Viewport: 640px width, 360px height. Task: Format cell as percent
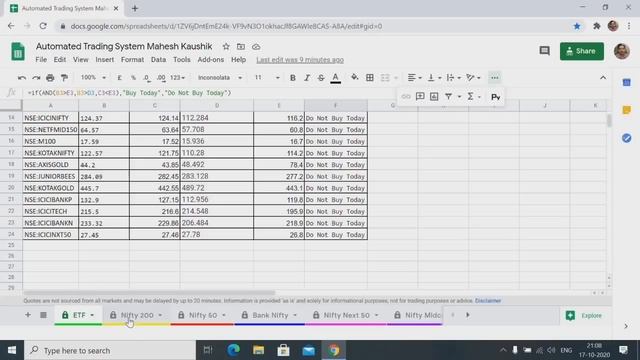pos(133,78)
